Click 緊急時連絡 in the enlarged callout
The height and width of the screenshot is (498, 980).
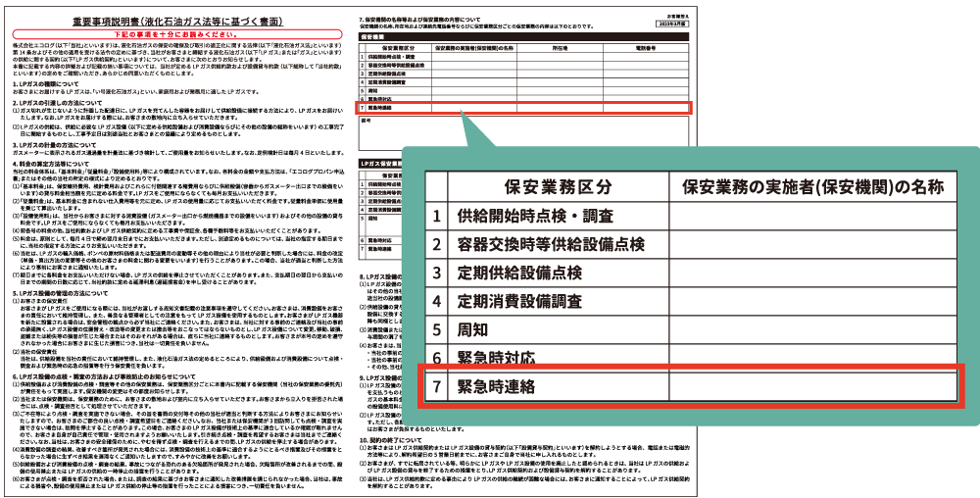[x=496, y=386]
